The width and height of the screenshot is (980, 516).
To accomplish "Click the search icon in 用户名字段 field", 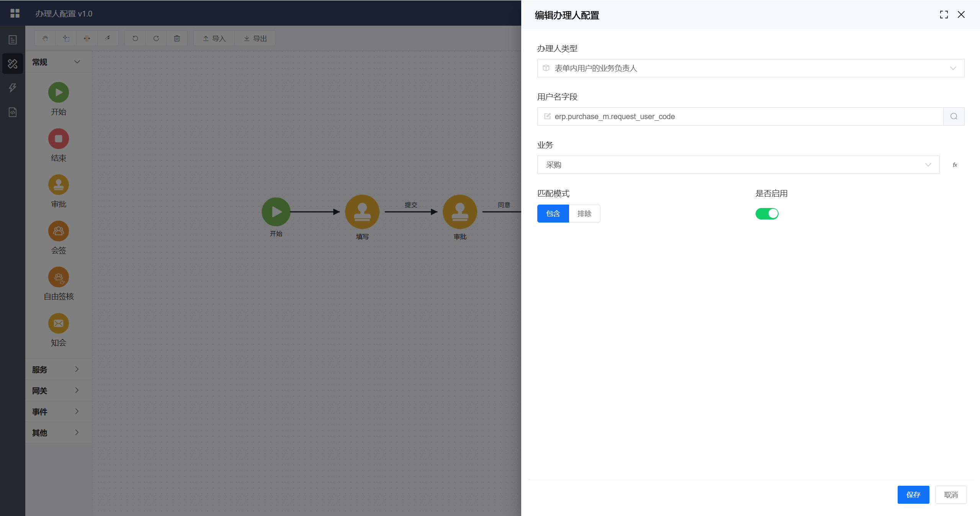I will (x=954, y=116).
